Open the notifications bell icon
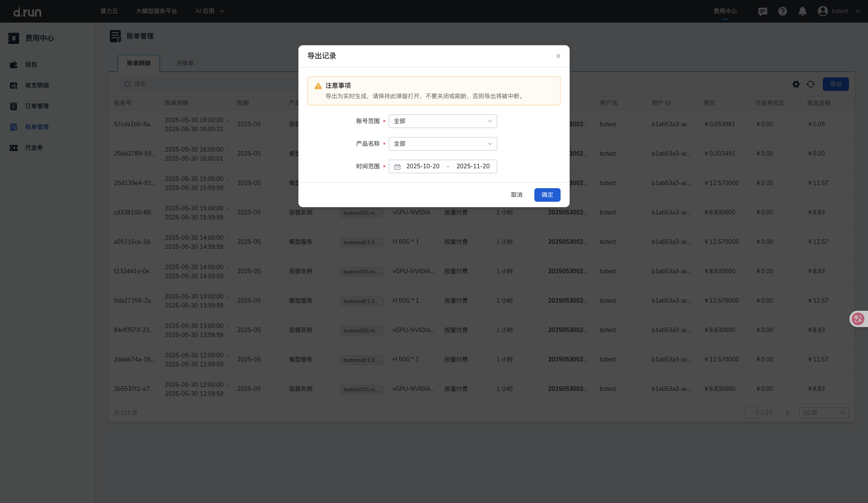 (x=802, y=11)
